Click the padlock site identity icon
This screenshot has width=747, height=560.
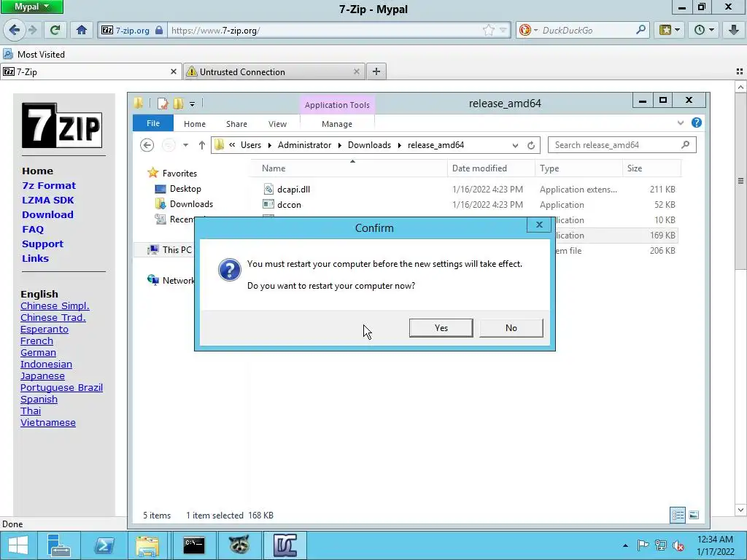point(159,30)
